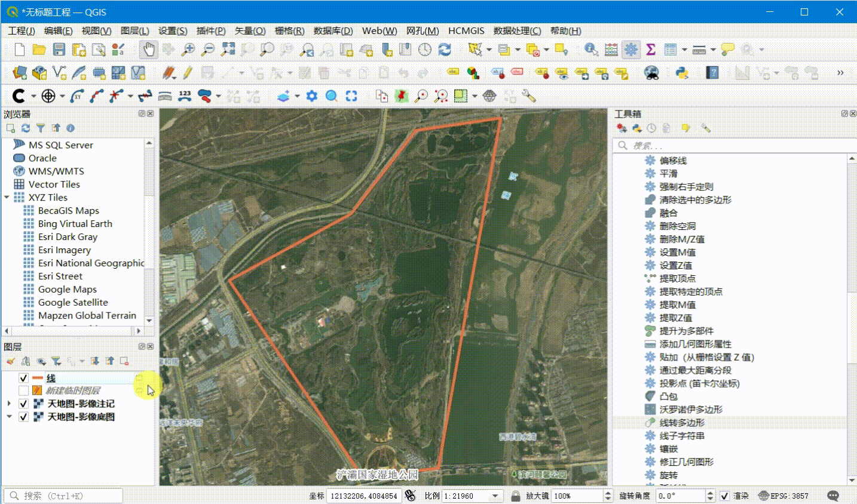Click the toolbox search field

(x=735, y=146)
